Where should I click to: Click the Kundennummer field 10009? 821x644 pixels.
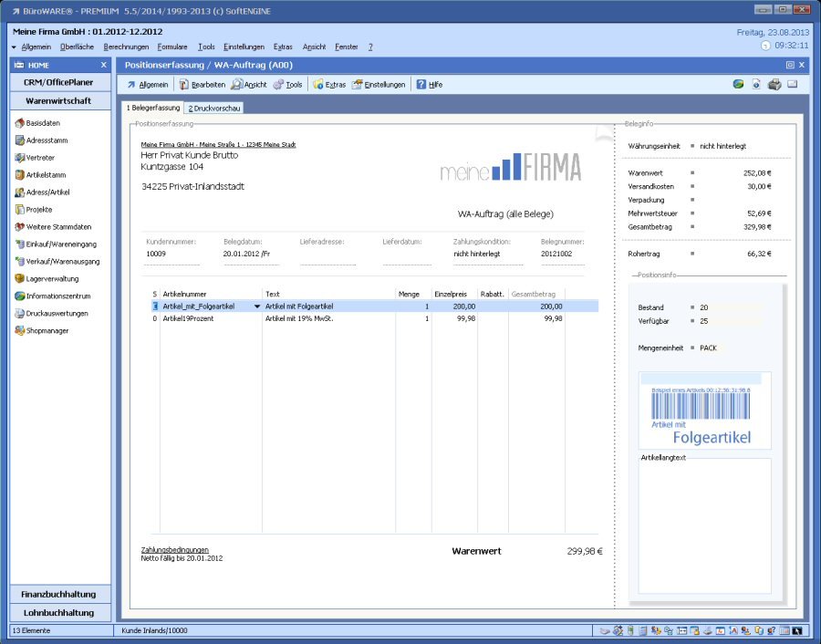[x=156, y=254]
